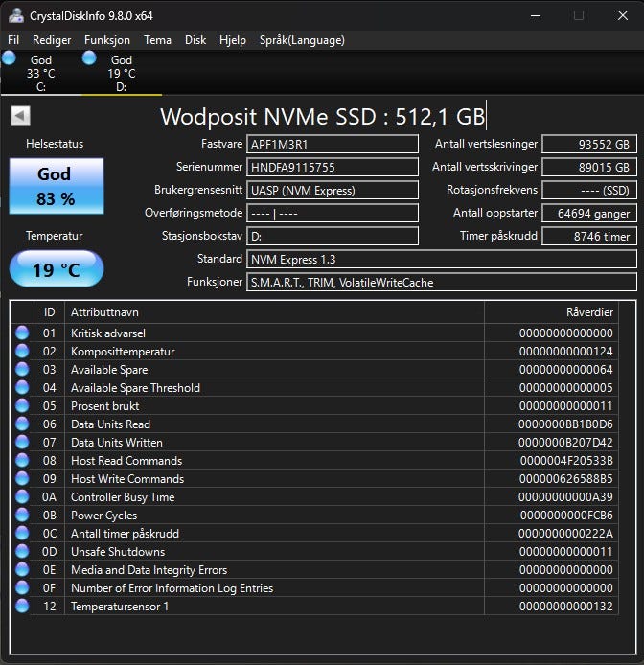This screenshot has width=644, height=665.
Task: Click the Antall vertslesninger value 93552 GB
Action: point(589,144)
